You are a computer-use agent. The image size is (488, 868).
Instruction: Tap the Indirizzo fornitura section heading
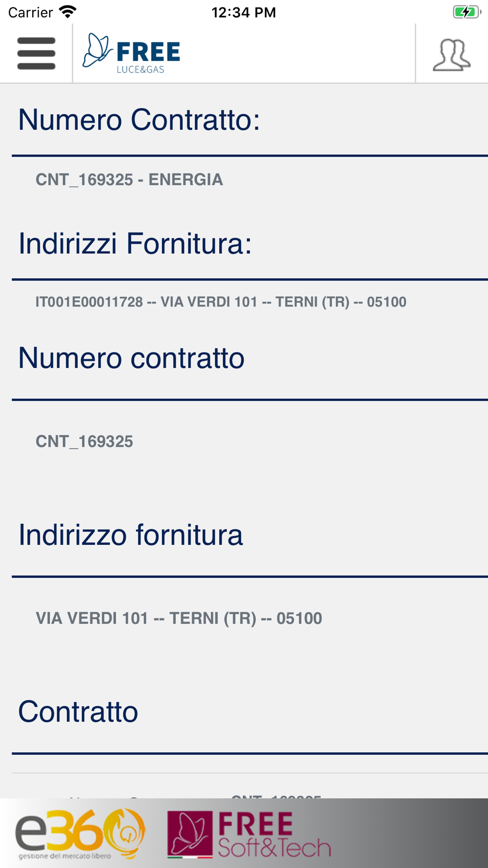pyautogui.click(x=130, y=535)
